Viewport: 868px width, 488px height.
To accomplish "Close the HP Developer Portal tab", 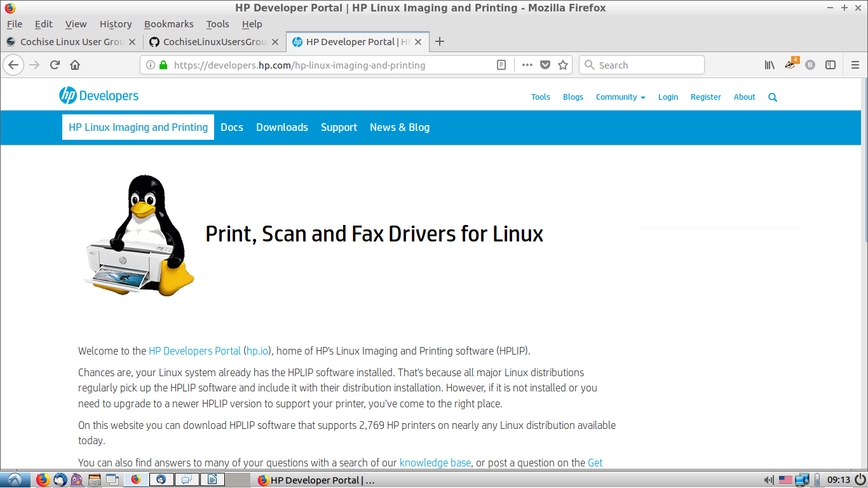I will (418, 42).
